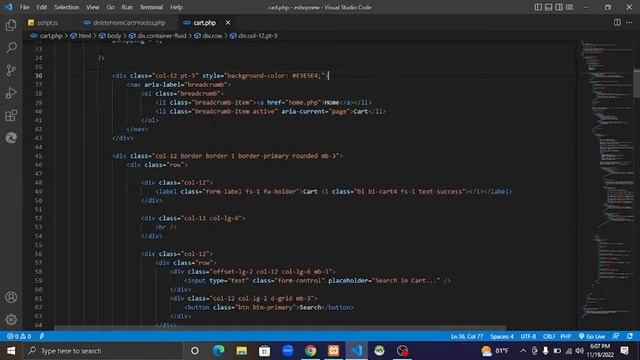
Task: Open the Edge tools icon in activity bar
Action: tap(11, 138)
